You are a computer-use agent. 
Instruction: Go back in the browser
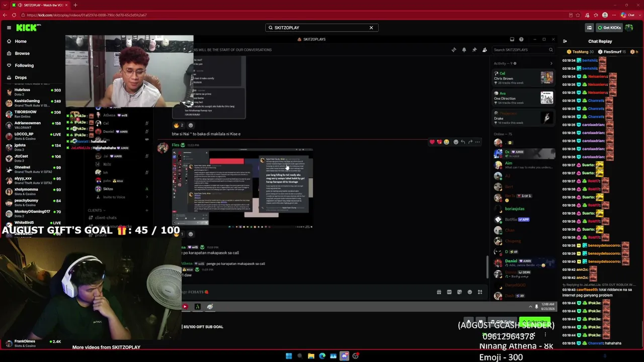[5, 15]
